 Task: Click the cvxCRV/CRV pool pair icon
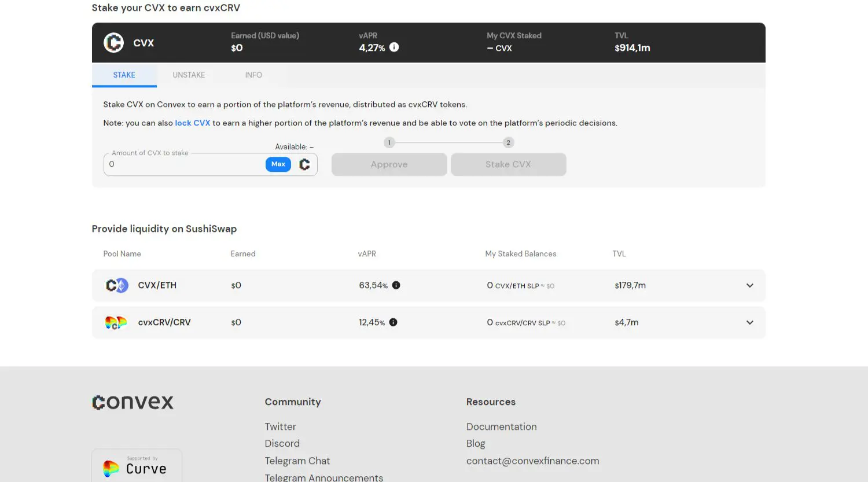point(116,322)
